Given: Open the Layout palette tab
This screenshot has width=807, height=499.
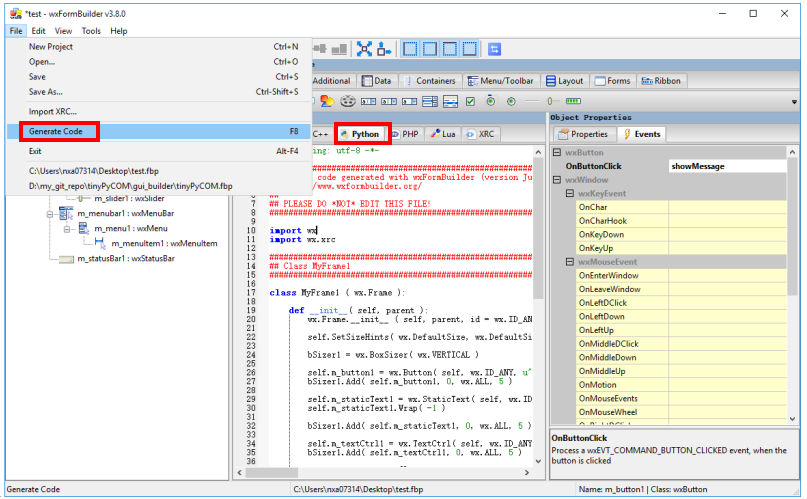Looking at the screenshot, I should (565, 81).
